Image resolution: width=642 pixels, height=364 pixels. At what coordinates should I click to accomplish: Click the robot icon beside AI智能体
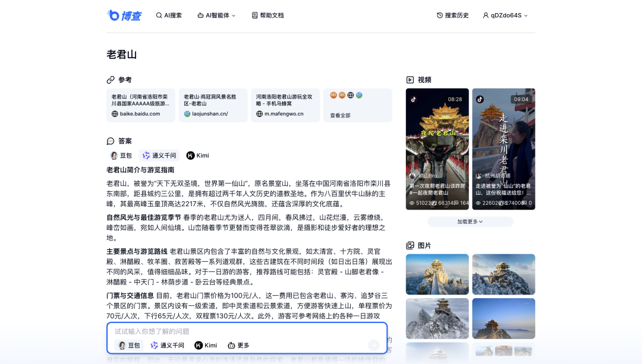[200, 15]
